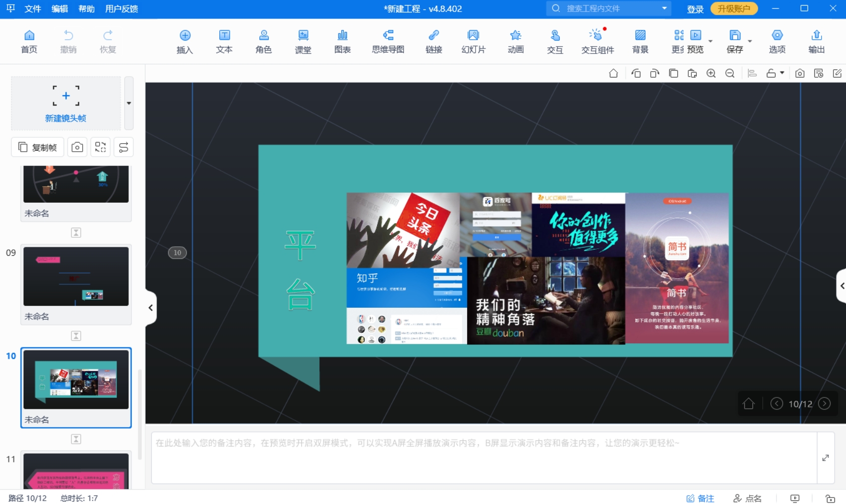
Task: Go to previous frame in canvas navigator
Action: click(x=776, y=403)
